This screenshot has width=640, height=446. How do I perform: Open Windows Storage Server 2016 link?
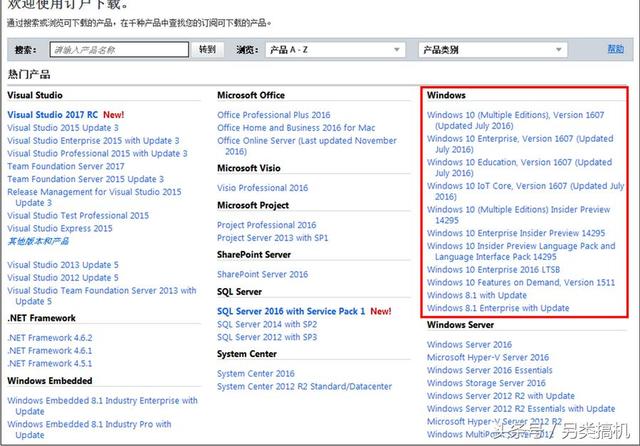pyautogui.click(x=486, y=383)
